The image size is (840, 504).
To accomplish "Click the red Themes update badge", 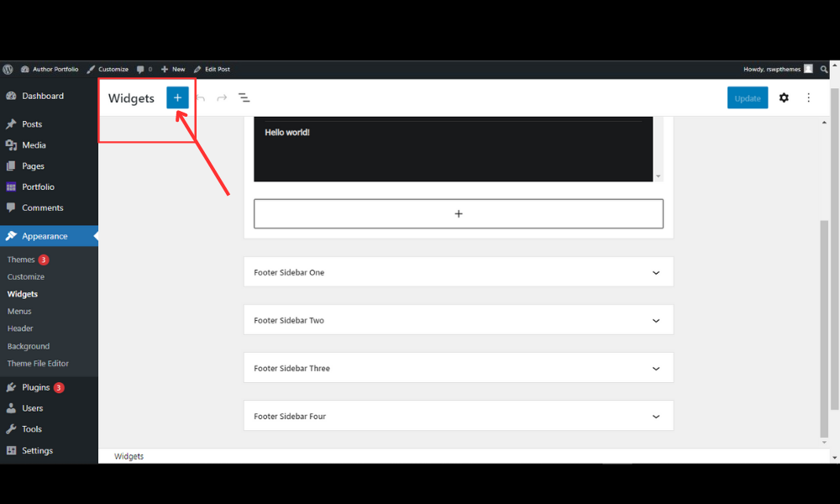I will (x=44, y=260).
